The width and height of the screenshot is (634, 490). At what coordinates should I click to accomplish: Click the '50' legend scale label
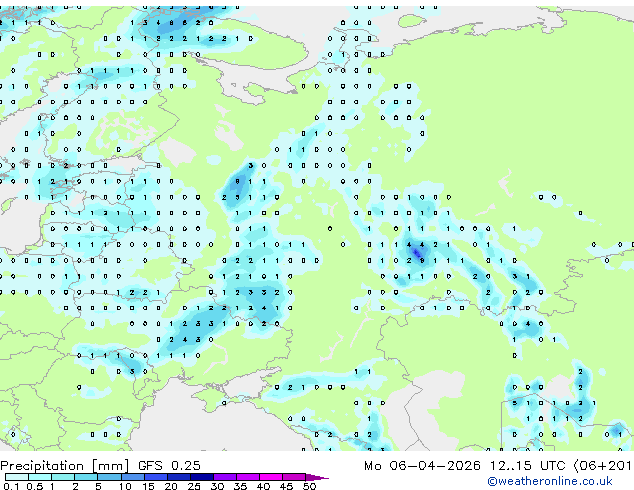[309, 486]
